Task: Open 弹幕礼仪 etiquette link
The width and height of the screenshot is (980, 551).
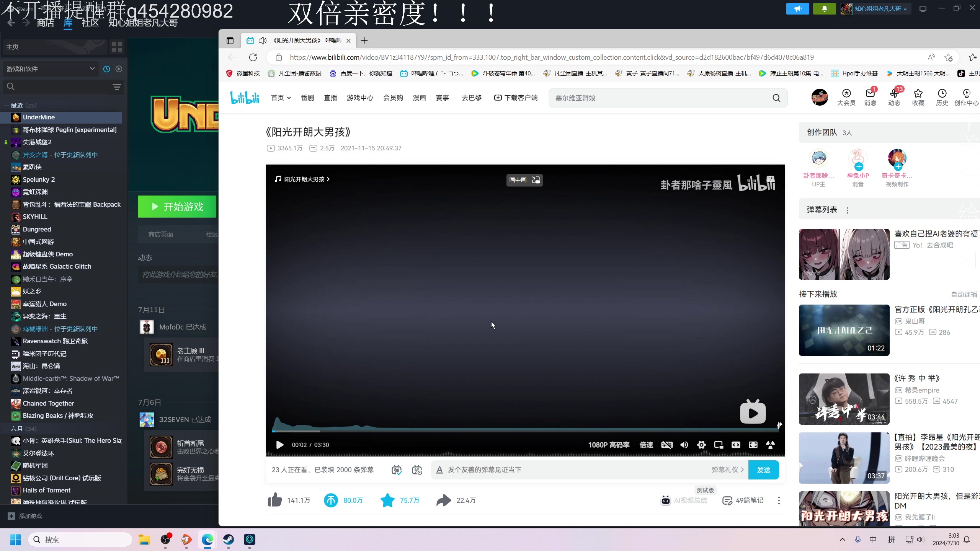Action: 727,469
